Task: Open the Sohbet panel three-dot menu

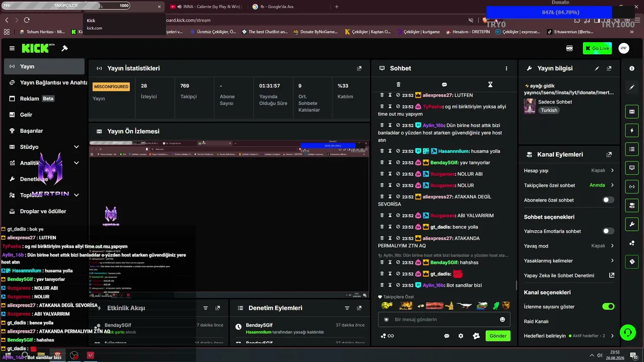Action: tap(506, 68)
